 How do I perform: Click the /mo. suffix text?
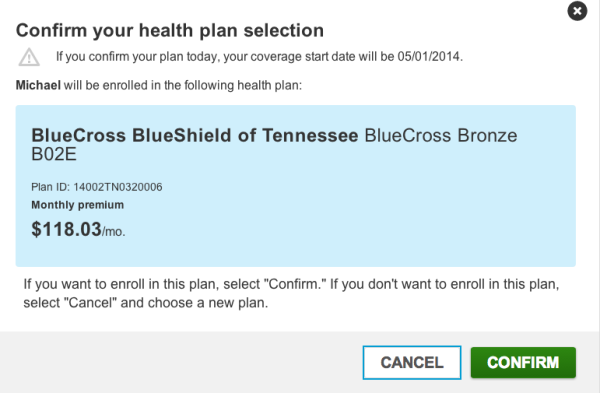click(x=114, y=232)
